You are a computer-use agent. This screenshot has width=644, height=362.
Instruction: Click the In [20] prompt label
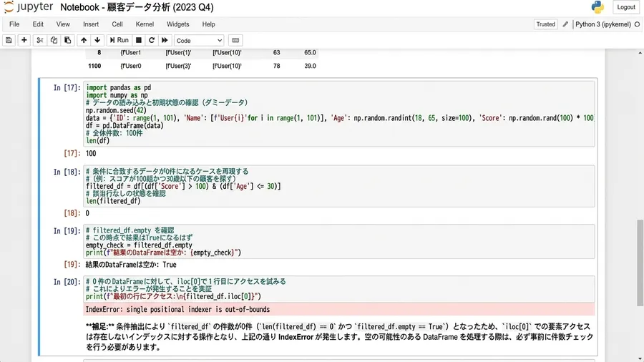click(x=67, y=282)
